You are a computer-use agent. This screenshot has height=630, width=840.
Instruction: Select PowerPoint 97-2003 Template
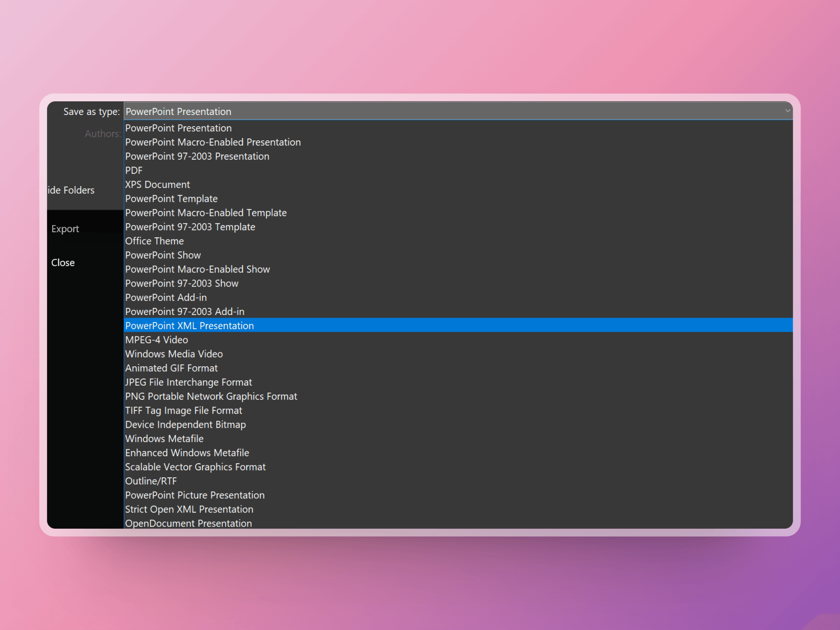[x=458, y=227]
